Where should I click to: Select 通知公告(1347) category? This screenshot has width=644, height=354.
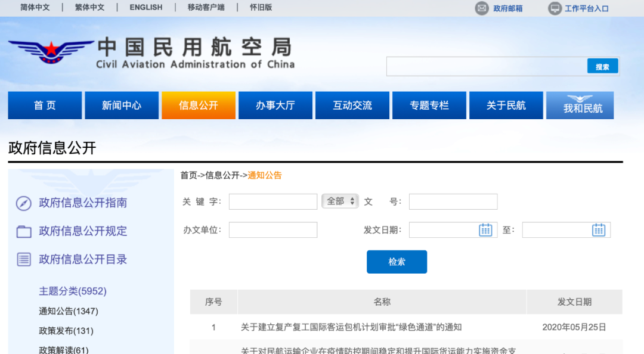click(69, 311)
